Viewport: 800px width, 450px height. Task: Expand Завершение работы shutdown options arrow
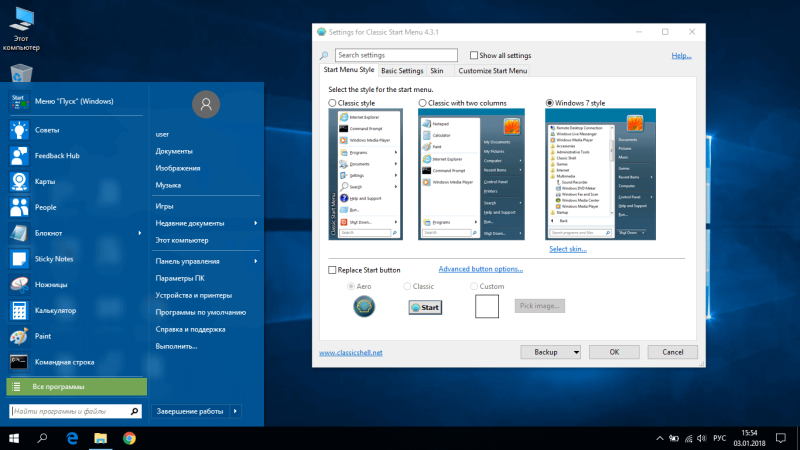[x=235, y=411]
